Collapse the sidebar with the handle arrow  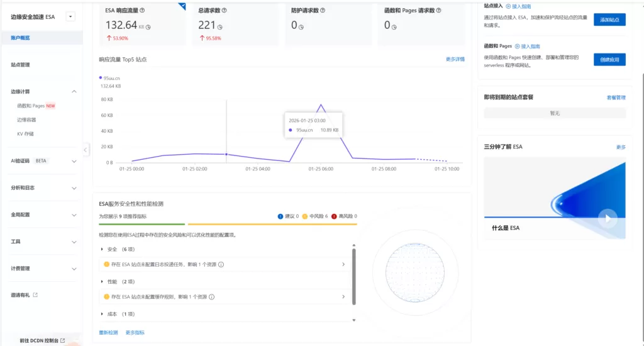pos(86,150)
